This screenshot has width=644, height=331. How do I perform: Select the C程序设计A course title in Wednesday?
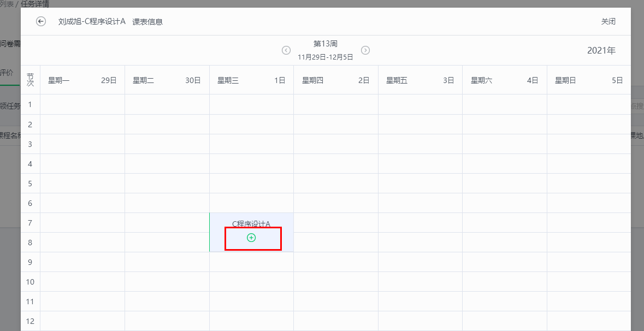(251, 223)
